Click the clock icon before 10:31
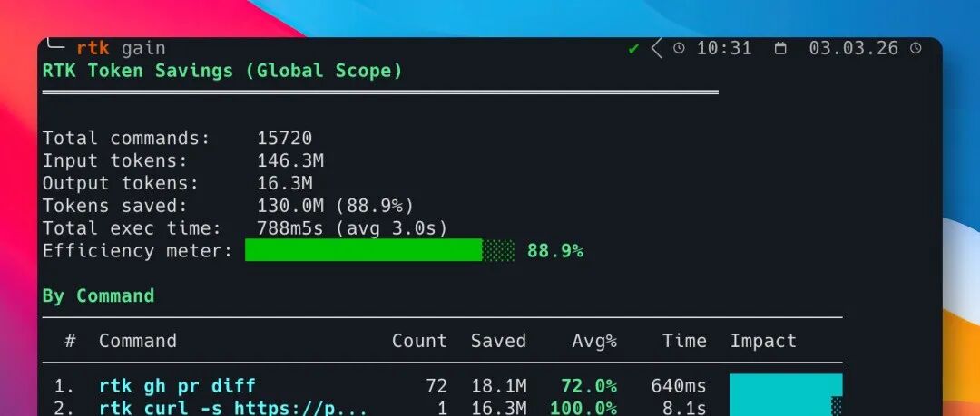Viewport: 980px width, 416px height. pos(679,48)
